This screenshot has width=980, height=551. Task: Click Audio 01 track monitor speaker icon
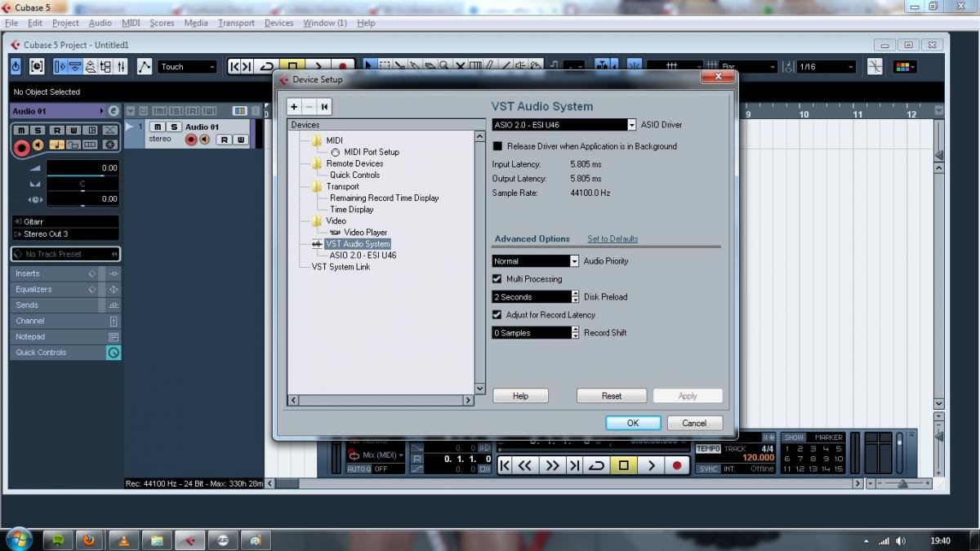tap(204, 140)
